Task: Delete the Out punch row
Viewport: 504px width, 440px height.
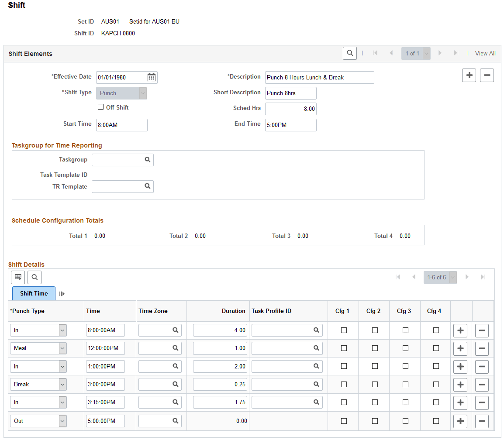Action: 482,421
